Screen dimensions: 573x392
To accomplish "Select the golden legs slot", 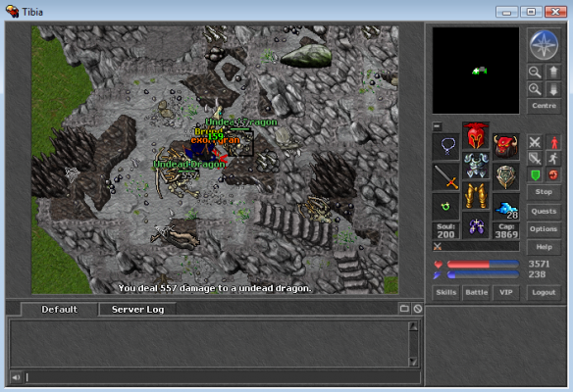I will pos(476,196).
